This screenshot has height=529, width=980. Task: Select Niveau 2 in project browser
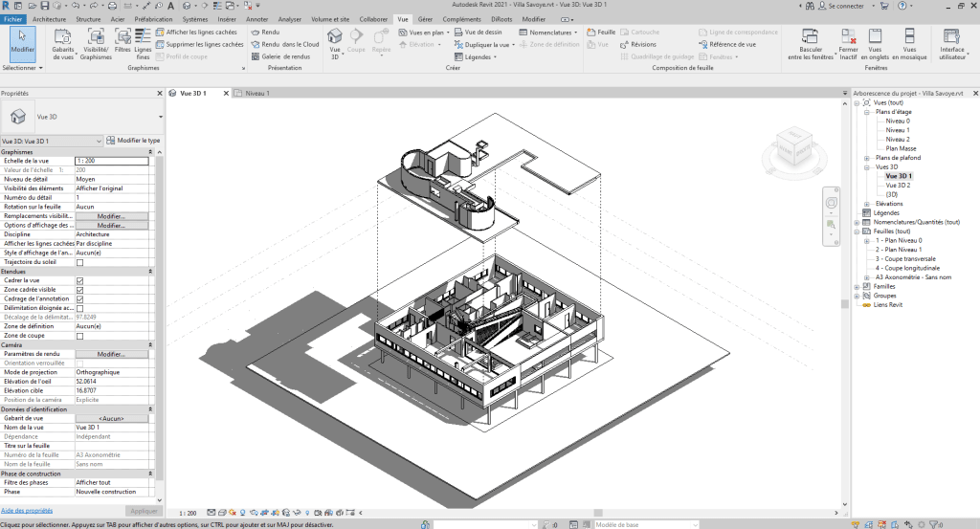(x=898, y=140)
